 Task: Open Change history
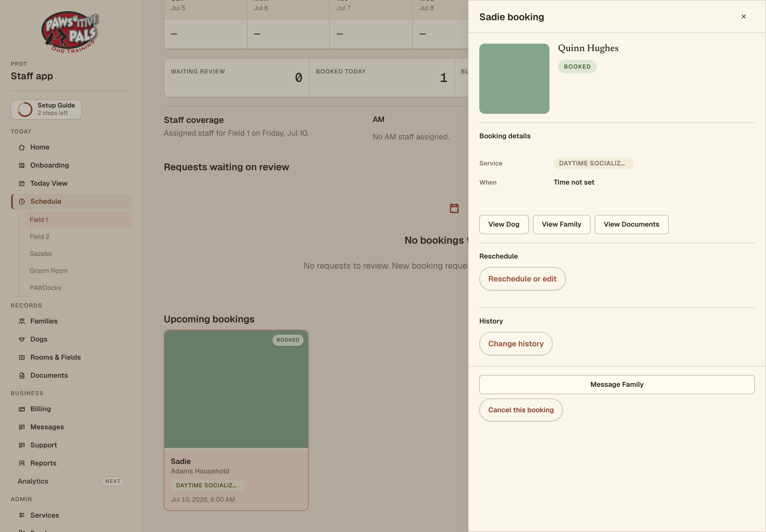point(516,344)
